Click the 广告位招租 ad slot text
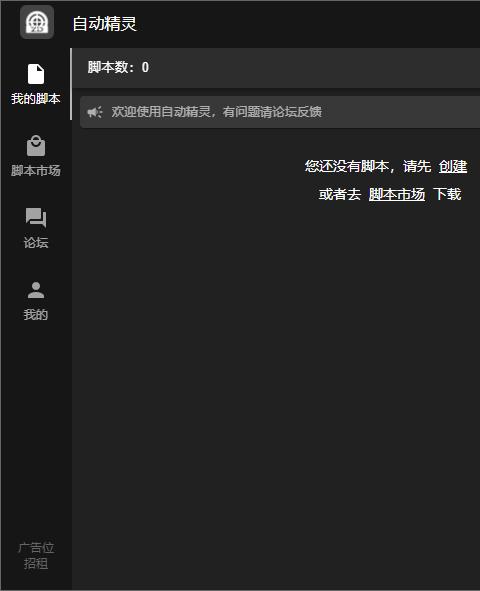This screenshot has height=591, width=480. [36, 556]
